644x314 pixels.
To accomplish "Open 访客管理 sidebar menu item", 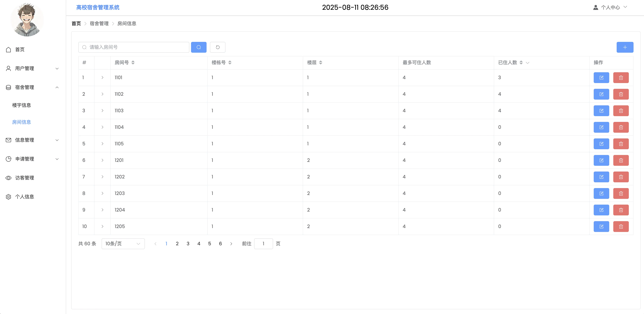I will tap(24, 178).
